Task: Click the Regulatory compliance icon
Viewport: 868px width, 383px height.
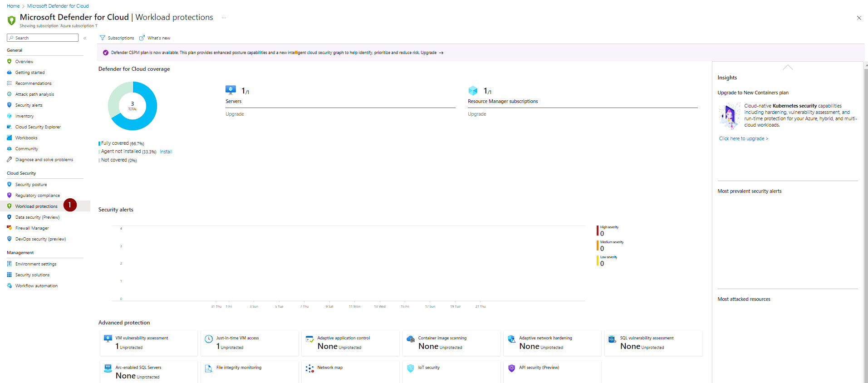Action: (x=9, y=195)
